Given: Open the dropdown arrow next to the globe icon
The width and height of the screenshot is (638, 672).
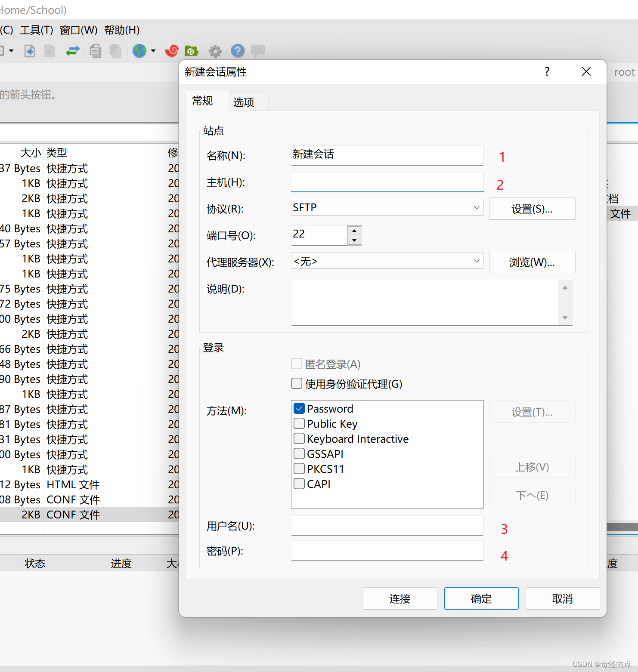Looking at the screenshot, I should [153, 51].
